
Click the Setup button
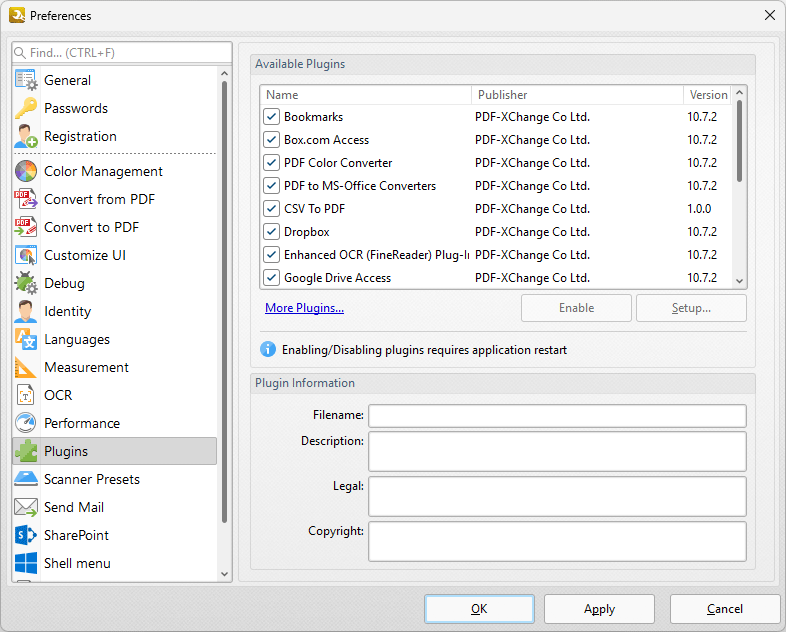click(691, 308)
